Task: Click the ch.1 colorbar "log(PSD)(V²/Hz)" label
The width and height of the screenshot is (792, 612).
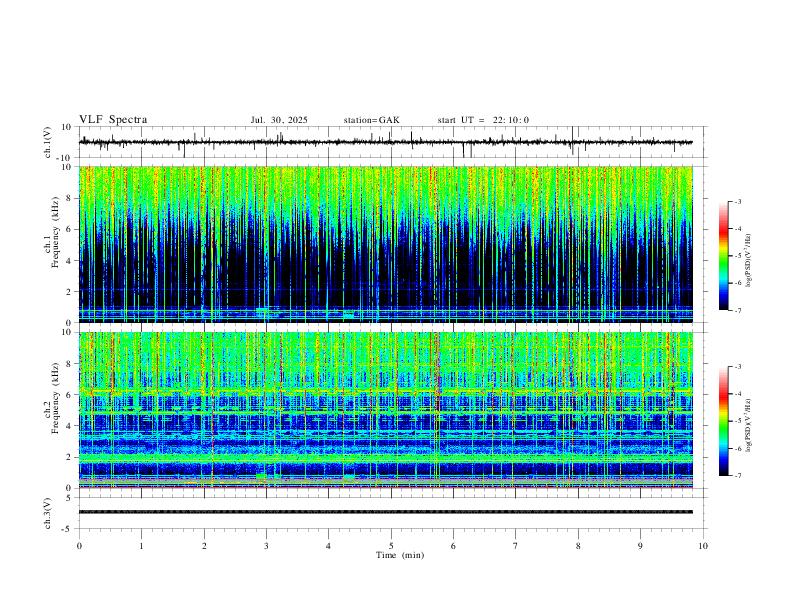Action: (749, 261)
